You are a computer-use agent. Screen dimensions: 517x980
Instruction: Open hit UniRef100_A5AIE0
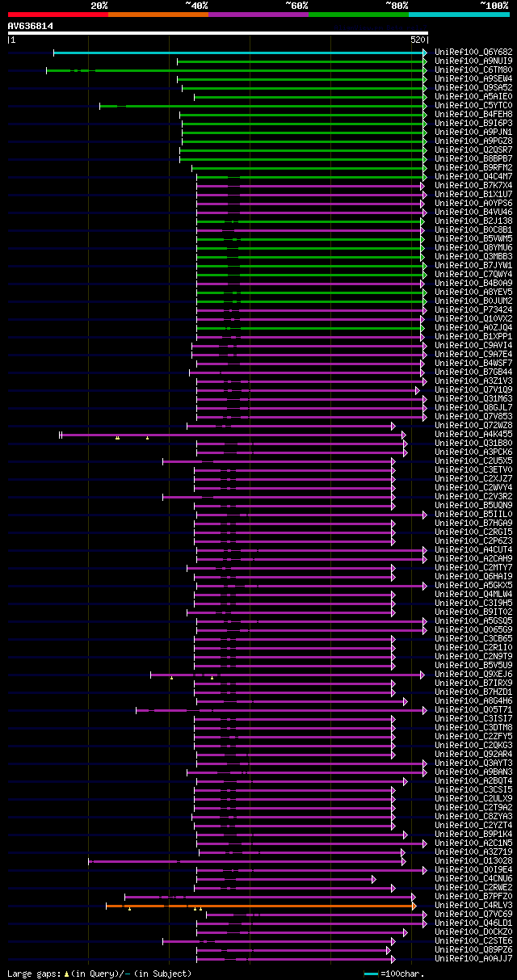click(473, 97)
